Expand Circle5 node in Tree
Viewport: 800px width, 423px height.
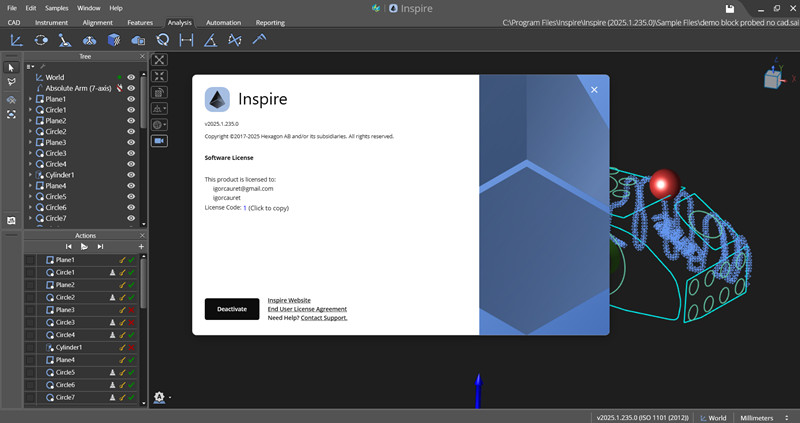(30, 196)
